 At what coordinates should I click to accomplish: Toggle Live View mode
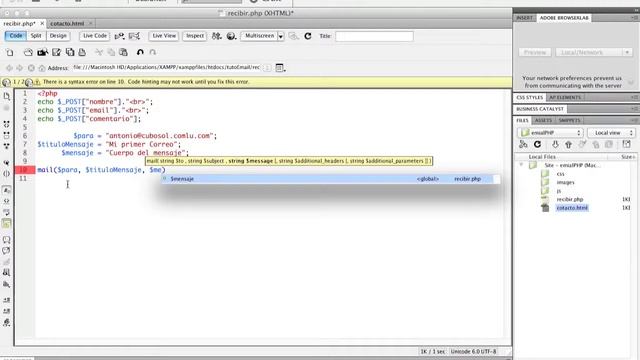164,36
